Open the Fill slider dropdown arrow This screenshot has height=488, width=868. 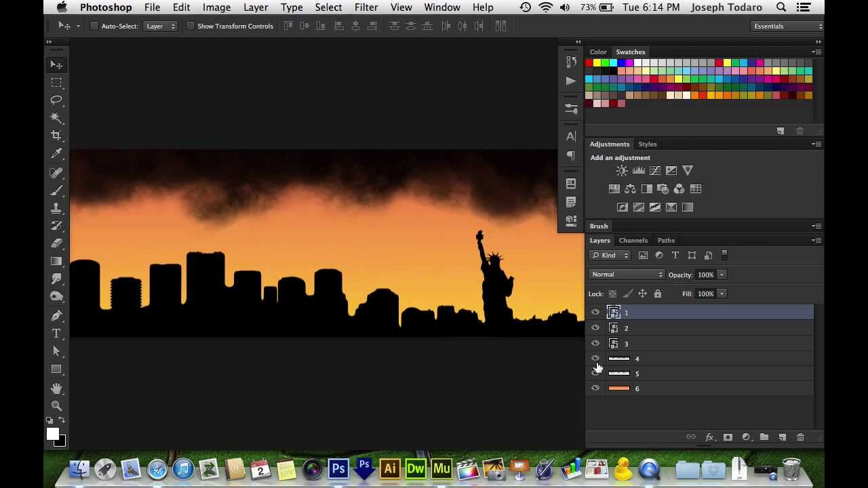722,293
